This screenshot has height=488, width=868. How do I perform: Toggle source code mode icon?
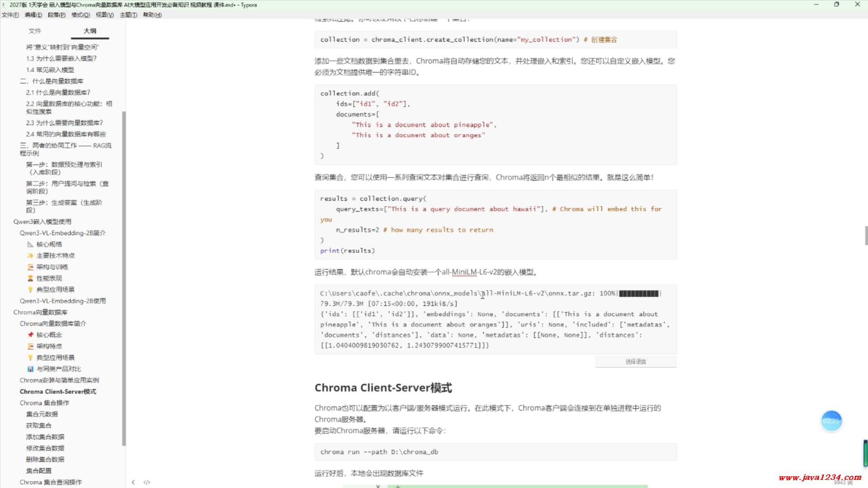click(147, 482)
